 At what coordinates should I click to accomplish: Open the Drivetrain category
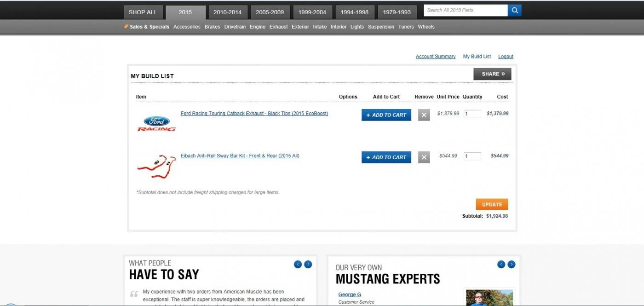click(x=235, y=27)
